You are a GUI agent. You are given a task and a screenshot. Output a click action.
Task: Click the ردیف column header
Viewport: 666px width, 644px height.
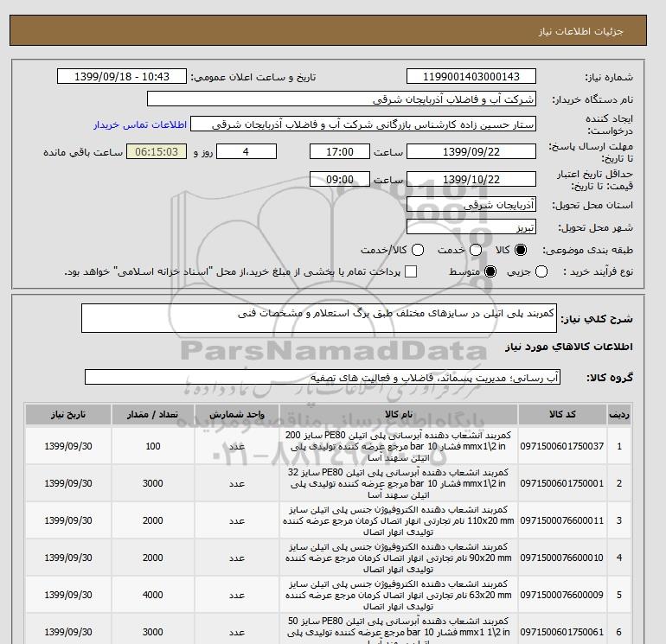619,414
